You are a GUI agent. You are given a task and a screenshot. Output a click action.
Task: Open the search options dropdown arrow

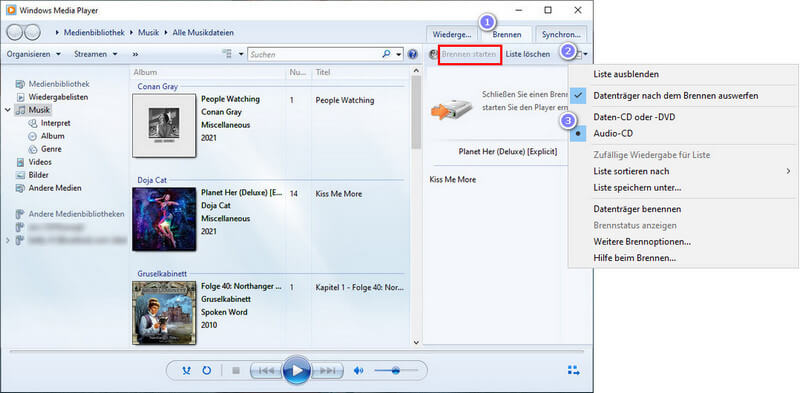[399, 54]
